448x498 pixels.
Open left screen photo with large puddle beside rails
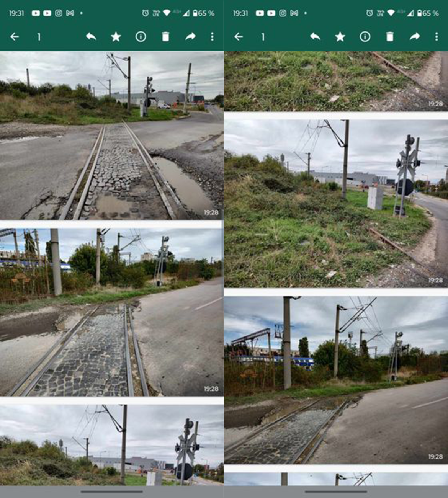tap(111, 136)
